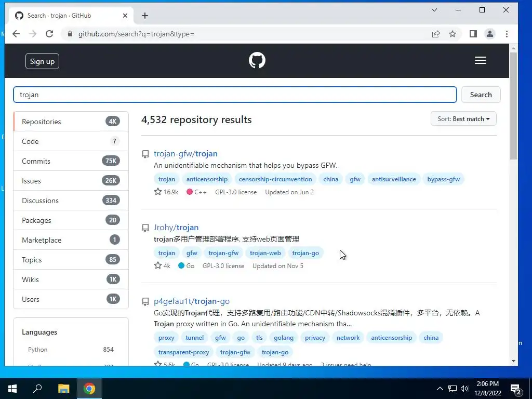Open the Sort: Best match dropdown
This screenshot has height=399, width=532.
pos(463,119)
